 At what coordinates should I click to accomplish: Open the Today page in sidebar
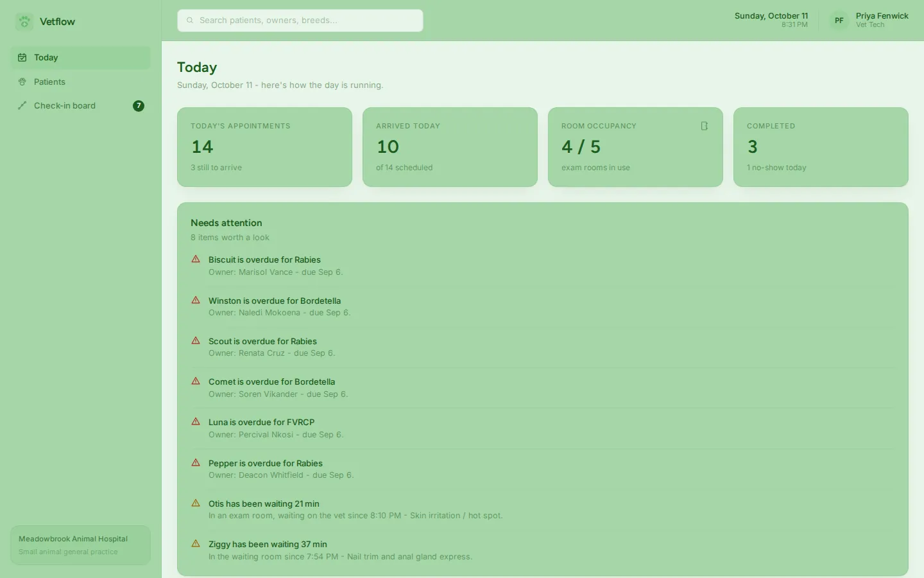tap(80, 58)
